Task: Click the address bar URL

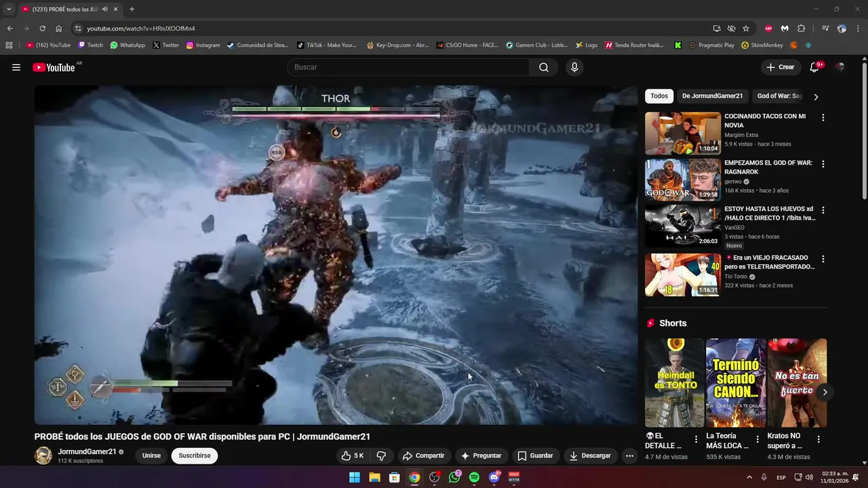Action: [x=141, y=28]
